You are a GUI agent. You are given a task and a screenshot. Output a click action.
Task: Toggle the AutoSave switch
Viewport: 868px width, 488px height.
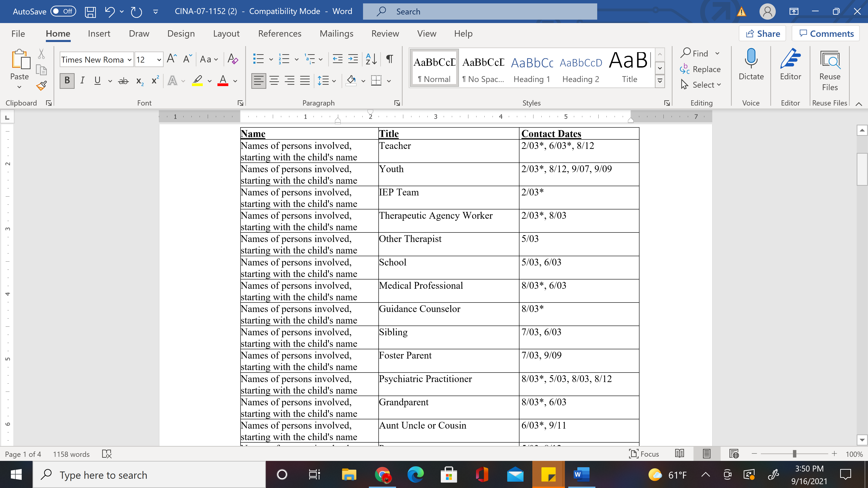click(x=63, y=12)
